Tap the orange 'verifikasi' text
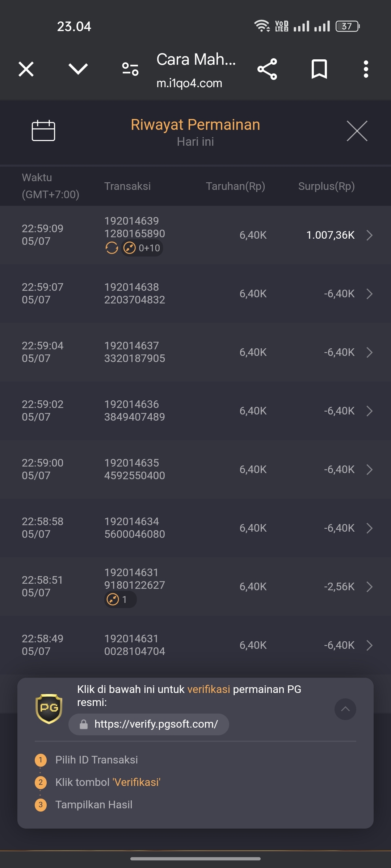 [x=209, y=689]
